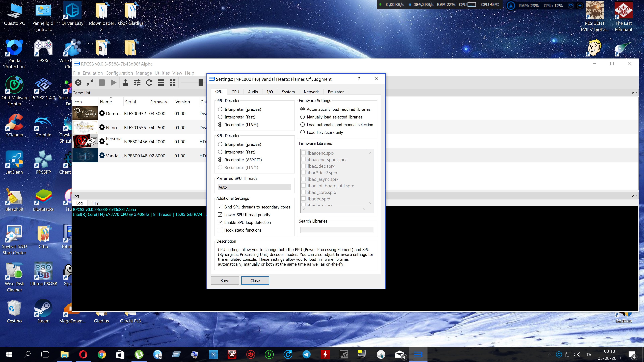Select the Persona 5 game thumbnail

pos(85,141)
